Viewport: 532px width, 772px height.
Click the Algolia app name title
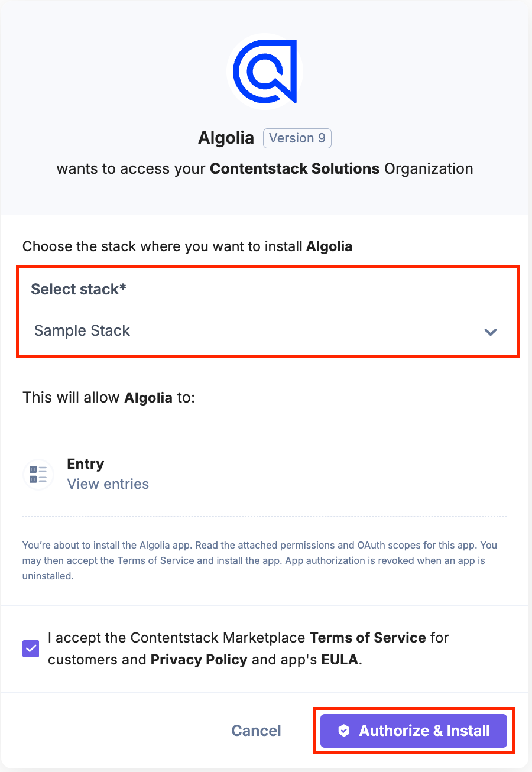tap(226, 138)
